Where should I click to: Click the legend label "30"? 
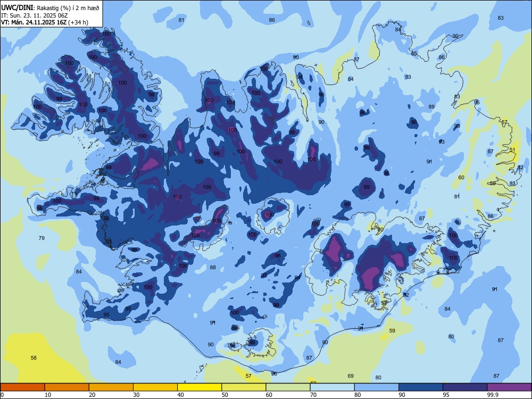point(136,395)
